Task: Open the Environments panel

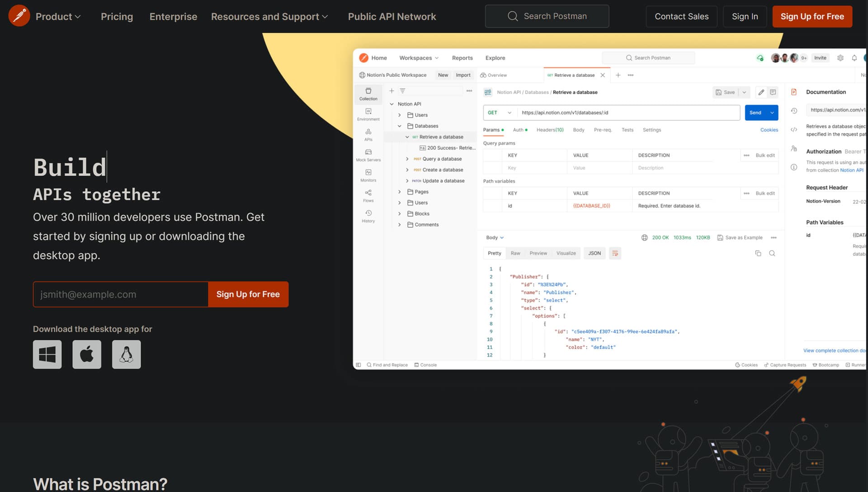Action: coord(368,114)
